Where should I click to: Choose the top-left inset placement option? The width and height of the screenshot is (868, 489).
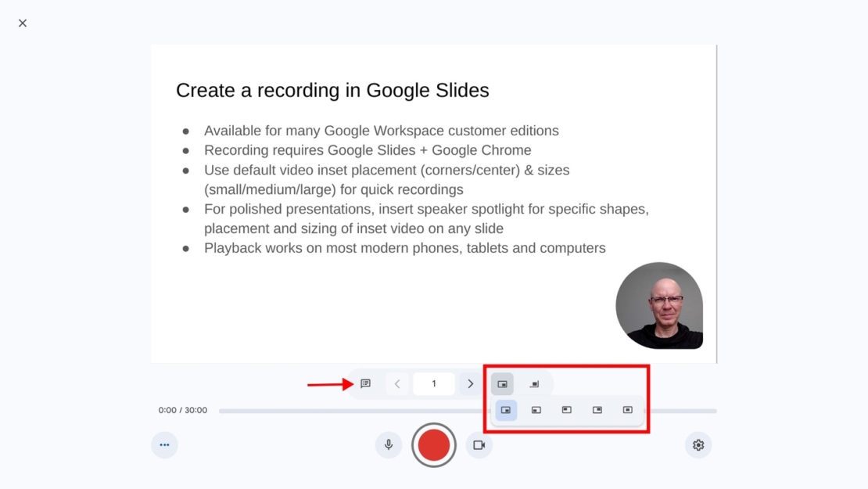tap(566, 409)
